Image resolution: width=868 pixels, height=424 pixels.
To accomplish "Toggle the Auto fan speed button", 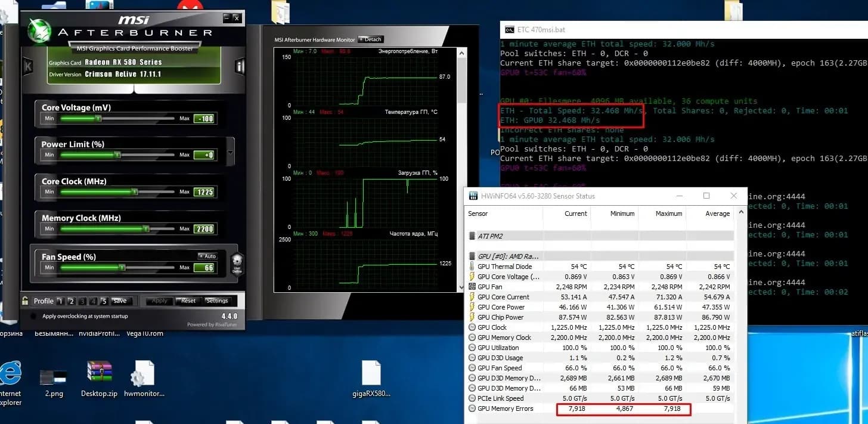I will coord(207,256).
